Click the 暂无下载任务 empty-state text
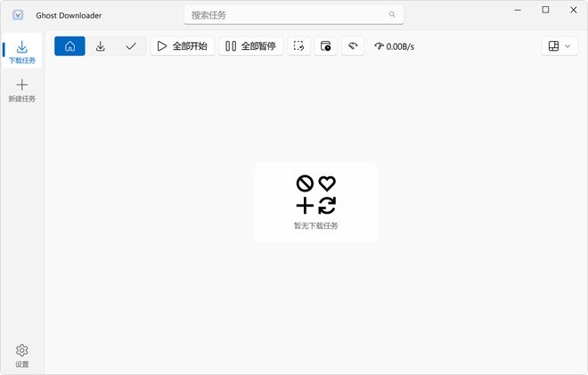This screenshot has width=588, height=375. point(315,225)
